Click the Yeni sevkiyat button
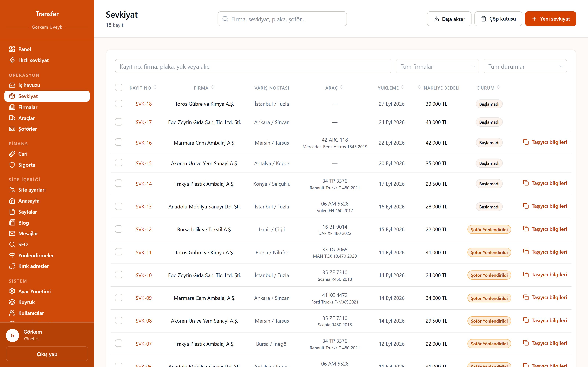Image resolution: width=588 pixels, height=367 pixels. 550,19
